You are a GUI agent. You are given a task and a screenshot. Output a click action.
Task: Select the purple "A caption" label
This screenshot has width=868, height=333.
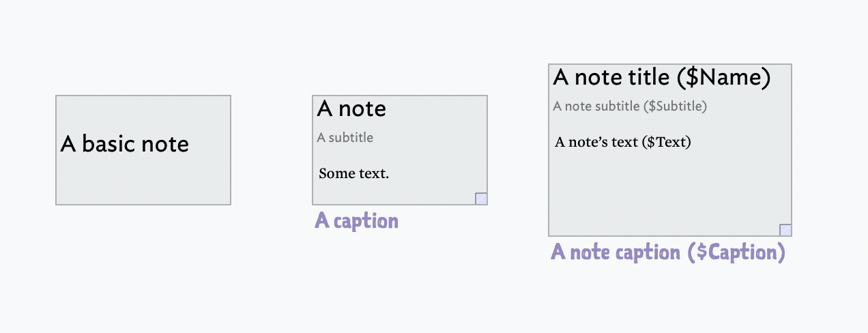356,221
